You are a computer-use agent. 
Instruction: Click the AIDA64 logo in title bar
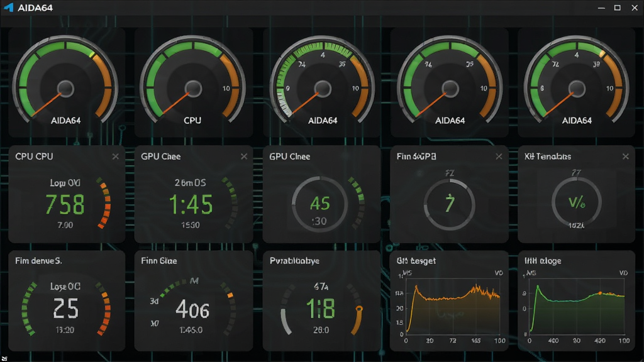tap(8, 8)
